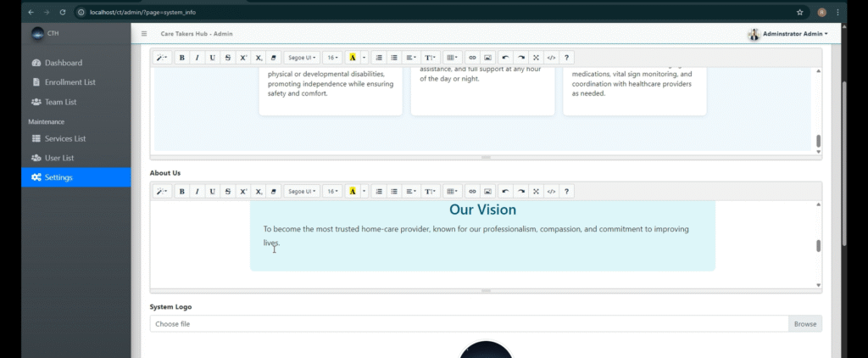The image size is (868, 358).
Task: Toggle strikethrough in the About Us editor toolbar
Action: coord(228,191)
